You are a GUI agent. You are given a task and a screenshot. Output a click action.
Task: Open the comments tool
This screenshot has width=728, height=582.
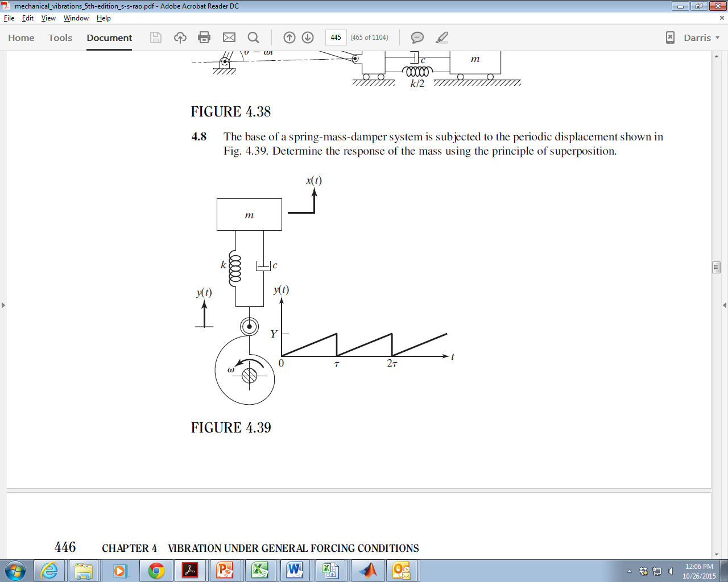tap(417, 38)
